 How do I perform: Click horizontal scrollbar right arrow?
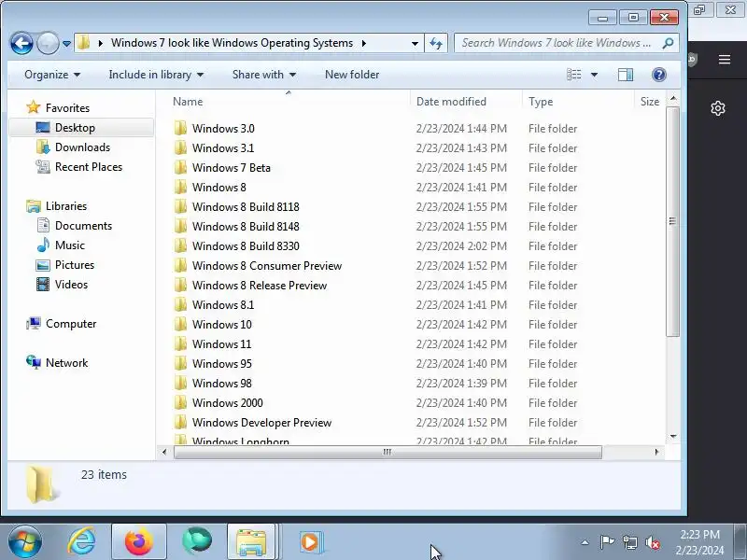click(x=656, y=452)
